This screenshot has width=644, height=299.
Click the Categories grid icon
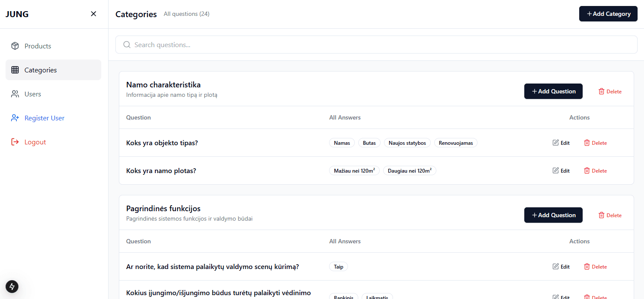(x=15, y=70)
